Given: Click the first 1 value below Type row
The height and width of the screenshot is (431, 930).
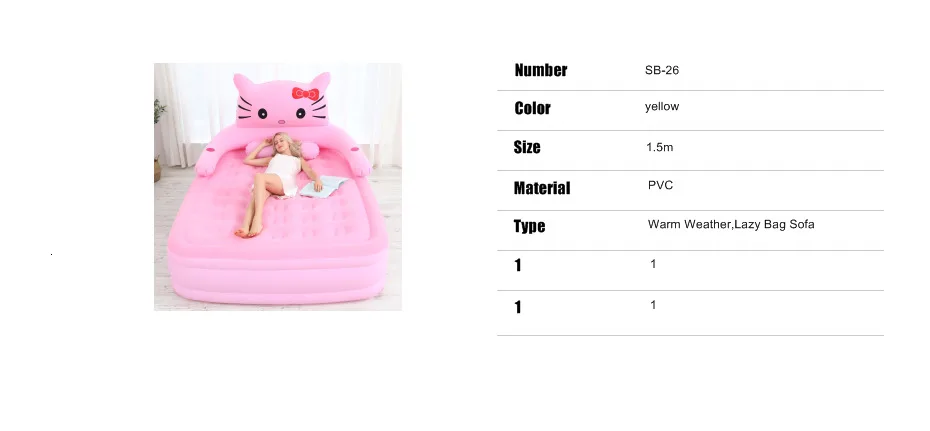Looking at the screenshot, I should (653, 264).
